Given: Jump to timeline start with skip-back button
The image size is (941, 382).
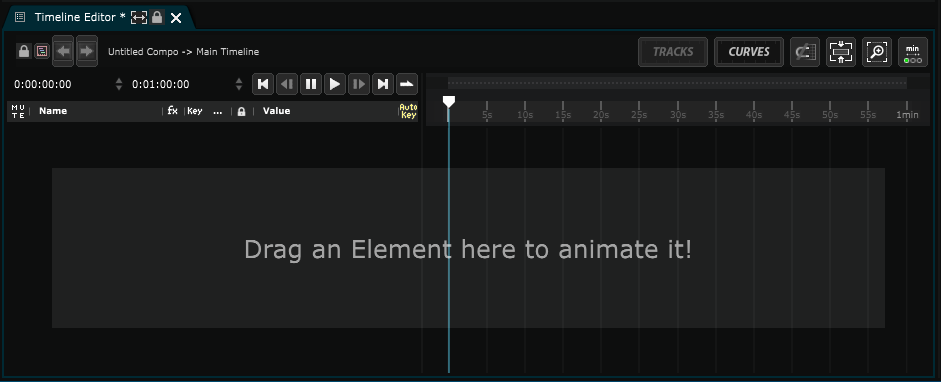Looking at the screenshot, I should click(263, 84).
